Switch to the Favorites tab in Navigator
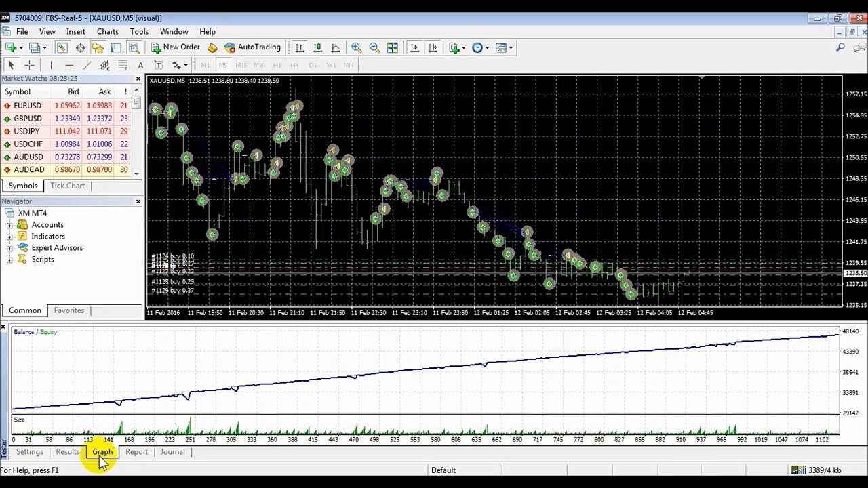The height and width of the screenshot is (488, 868). tap(69, 310)
